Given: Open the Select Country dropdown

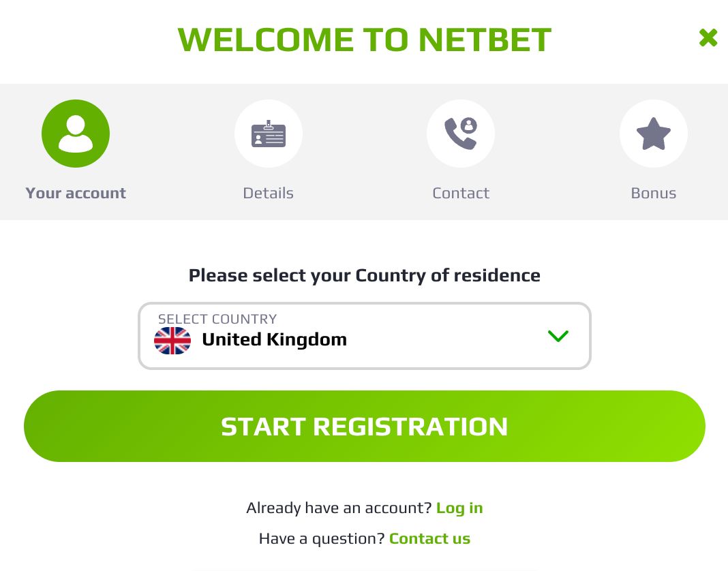Looking at the screenshot, I should pyautogui.click(x=365, y=336).
